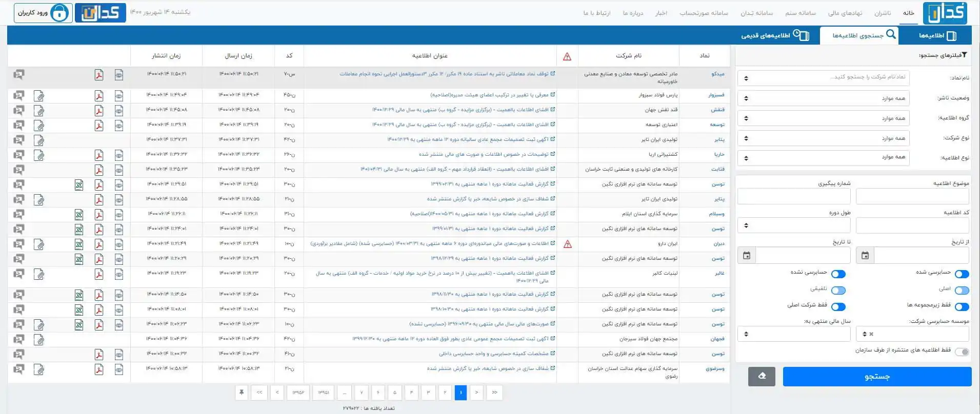This screenshot has width=980, height=414.
Task: Download Excel file in the دیران row
Action: (79, 244)
